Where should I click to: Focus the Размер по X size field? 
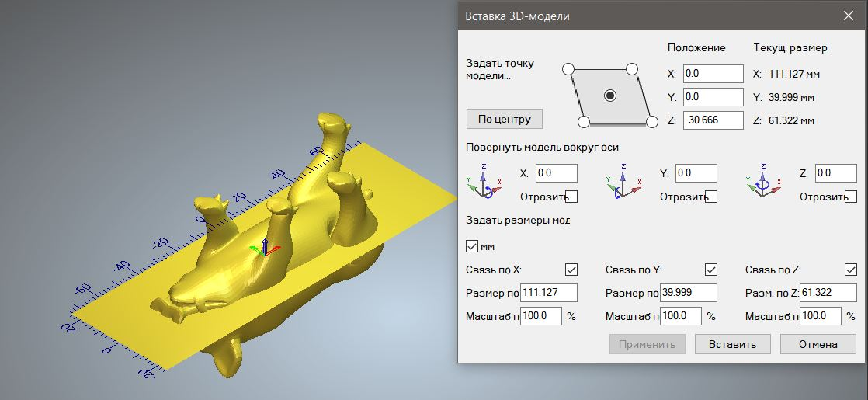548,293
